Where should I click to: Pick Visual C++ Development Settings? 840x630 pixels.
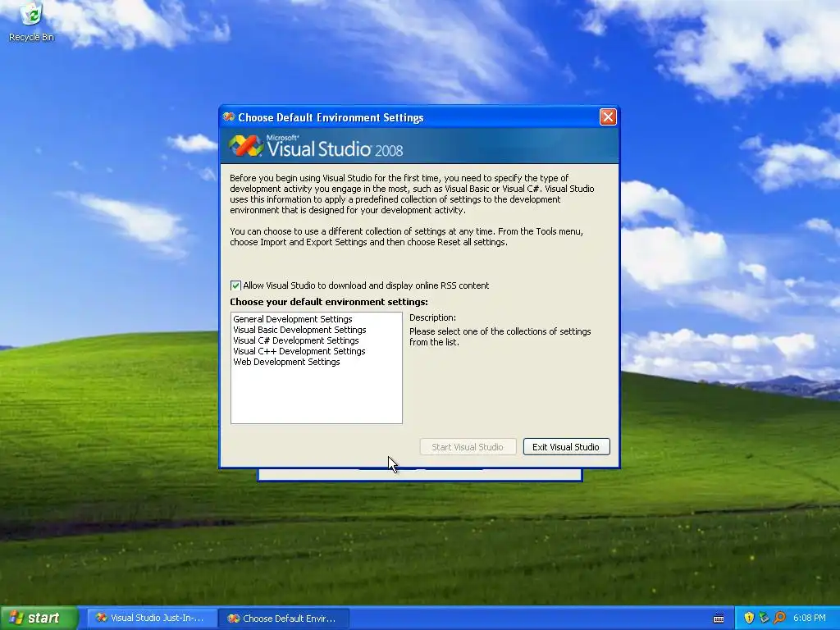[x=299, y=351]
